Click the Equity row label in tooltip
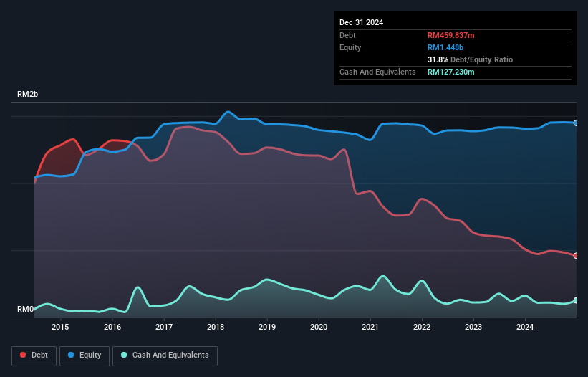Image resolution: width=588 pixels, height=377 pixels. pyautogui.click(x=350, y=47)
